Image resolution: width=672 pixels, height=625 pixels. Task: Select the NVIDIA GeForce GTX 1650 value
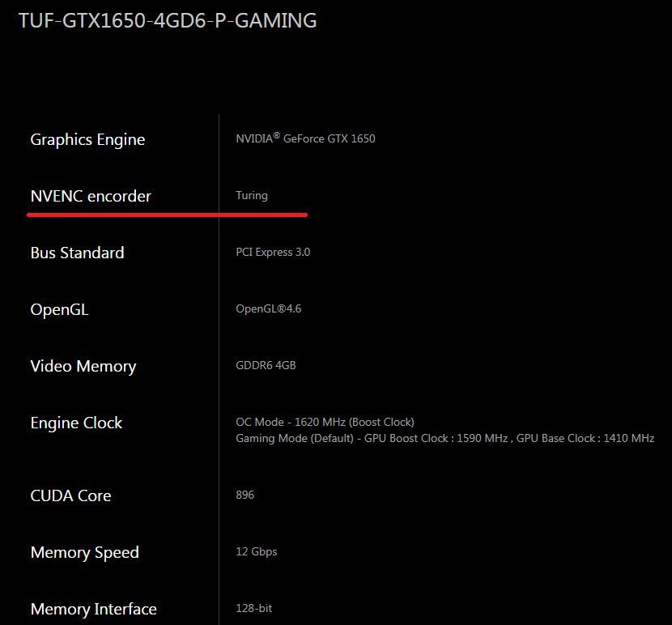305,138
